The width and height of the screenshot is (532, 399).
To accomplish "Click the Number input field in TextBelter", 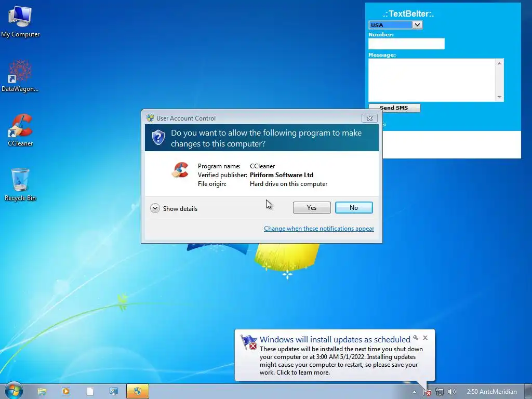I will (406, 44).
